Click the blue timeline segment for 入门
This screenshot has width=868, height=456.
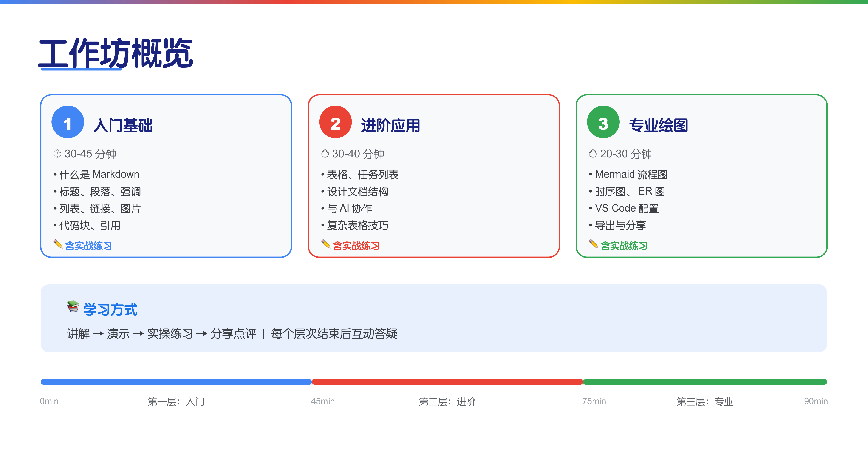[176, 382]
